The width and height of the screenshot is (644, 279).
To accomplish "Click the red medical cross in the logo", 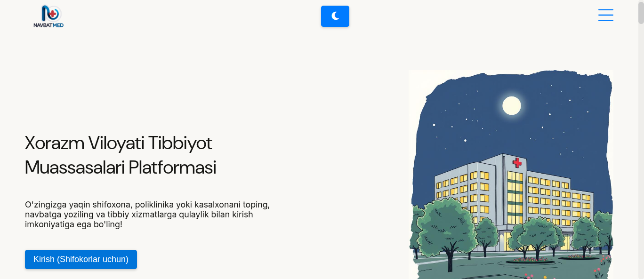I will coord(52,13).
